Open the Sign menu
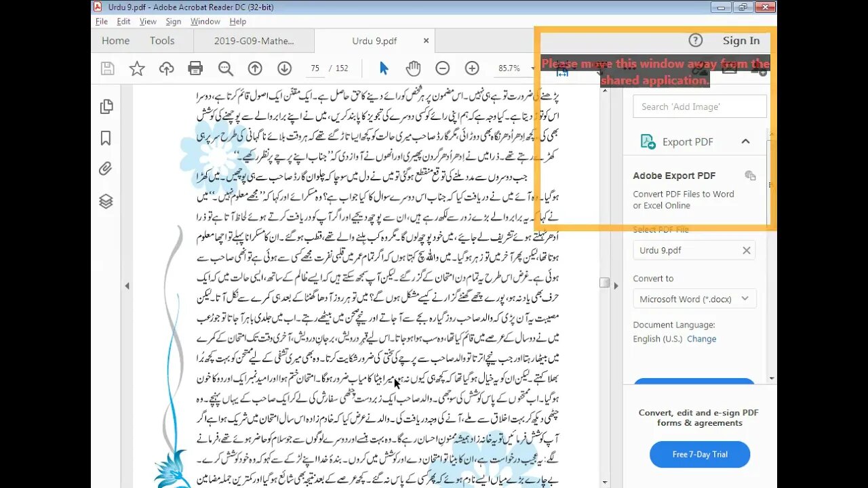Viewport: 868px width, 488px height. click(x=174, y=21)
